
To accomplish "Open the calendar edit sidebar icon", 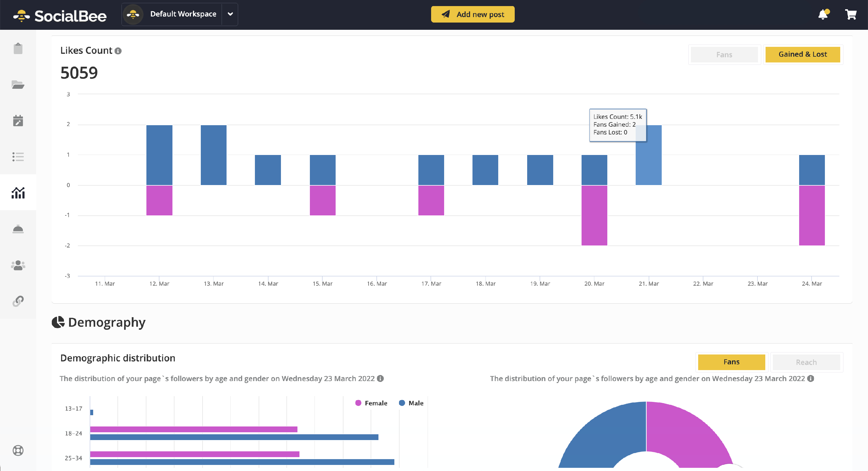I will (18, 121).
